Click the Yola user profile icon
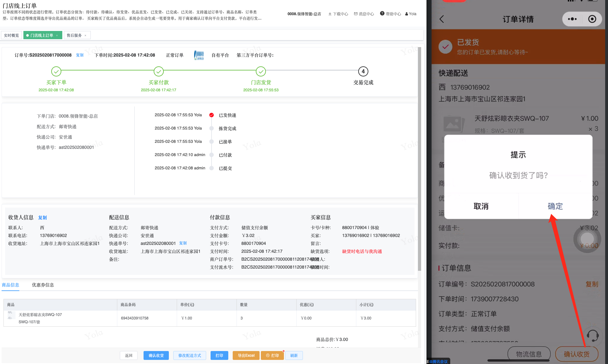The height and width of the screenshot is (364, 608). pos(407,14)
